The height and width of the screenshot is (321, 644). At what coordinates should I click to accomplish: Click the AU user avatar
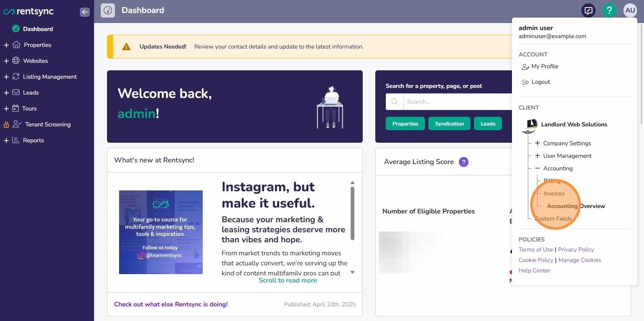pos(630,10)
